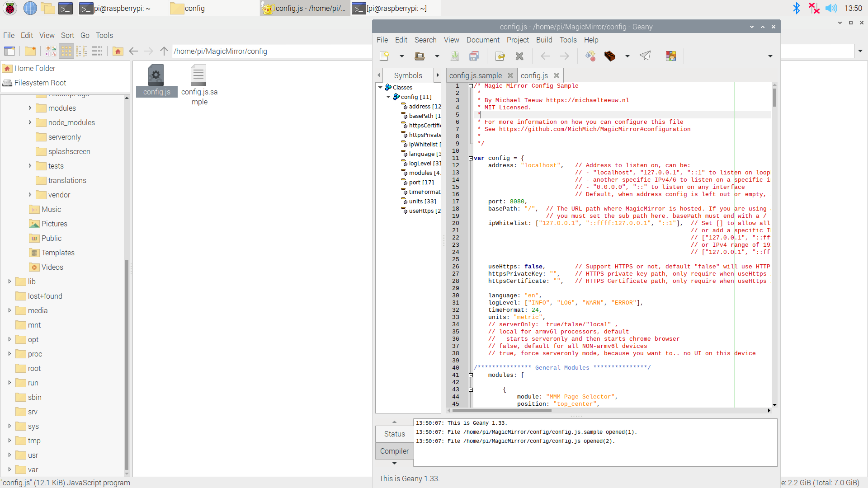Collapse the Classes tree node
The width and height of the screenshot is (868, 488).
[381, 87]
